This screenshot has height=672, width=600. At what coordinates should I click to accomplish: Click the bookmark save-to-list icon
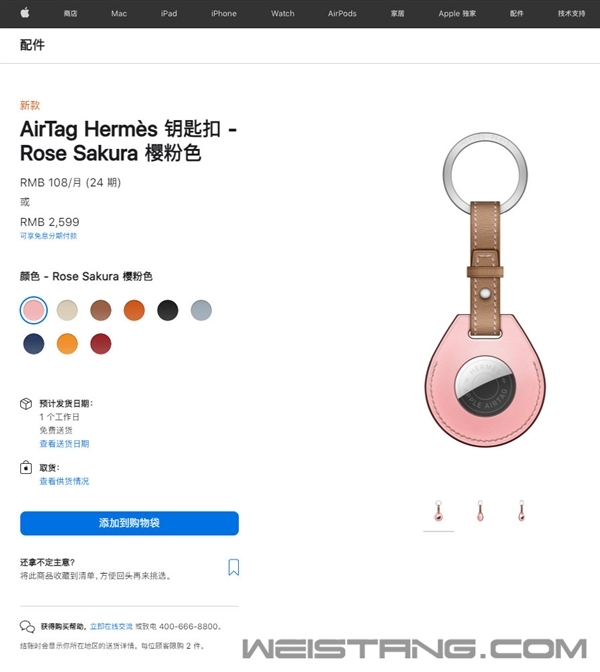click(x=234, y=567)
